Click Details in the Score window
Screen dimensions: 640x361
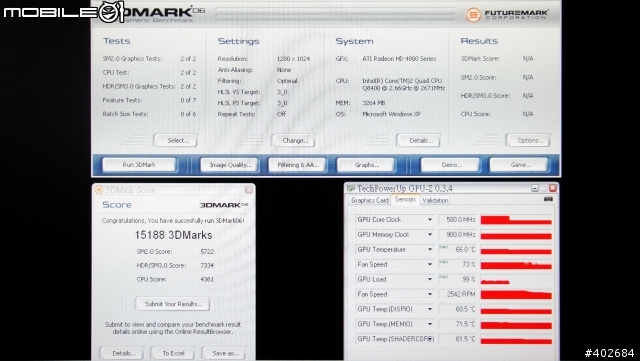[x=122, y=353]
